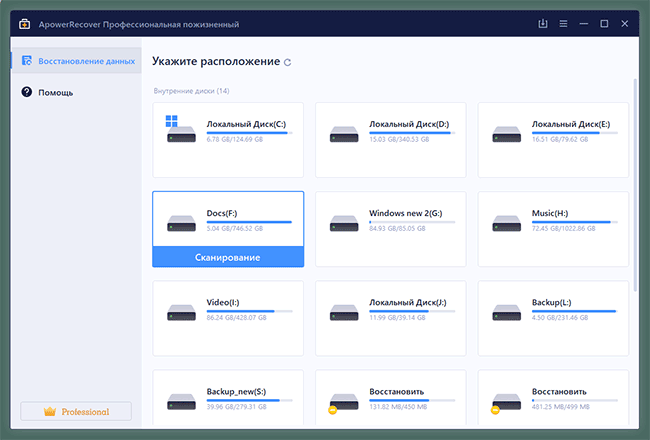Click the 5.04 GB/746.52 GB size text

[235, 229]
